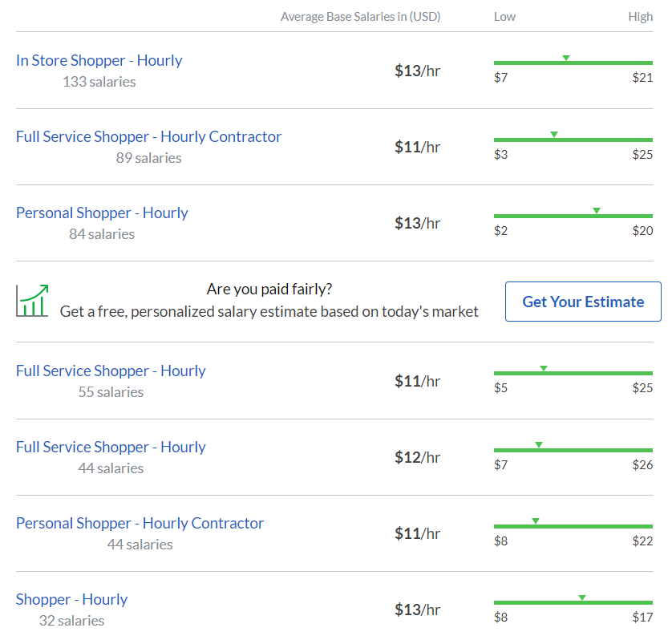
Task: Click the green salary growth chart icon
Action: pyautogui.click(x=33, y=301)
